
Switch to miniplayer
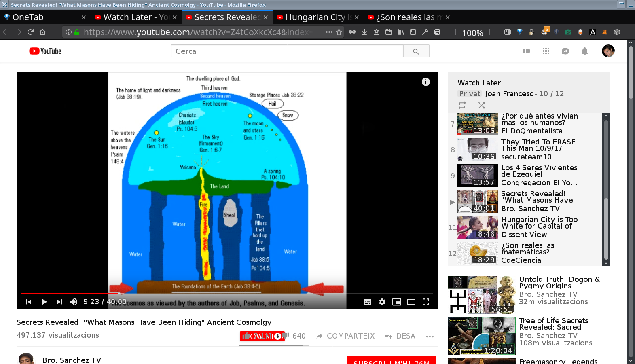coord(397,302)
